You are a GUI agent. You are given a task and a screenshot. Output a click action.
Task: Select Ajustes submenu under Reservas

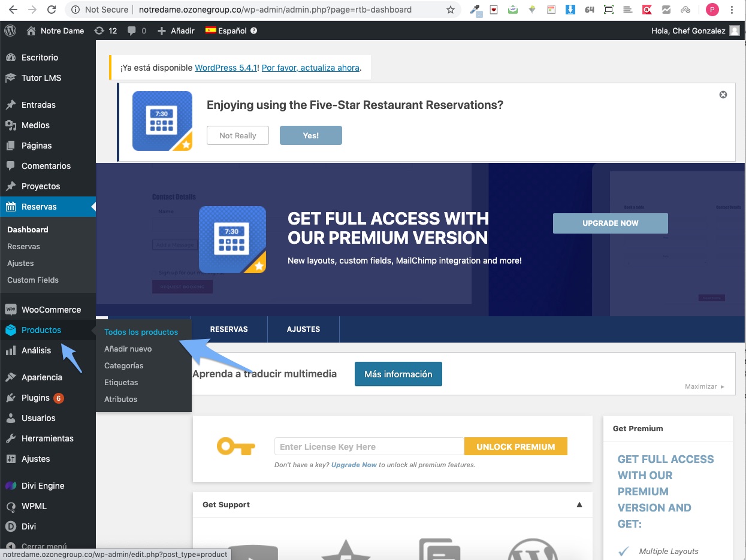click(x=20, y=263)
